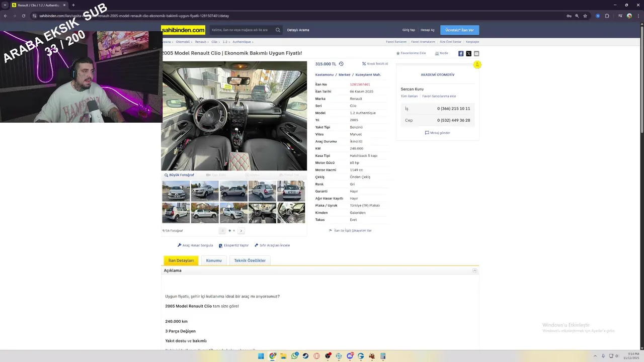Click Kuzeykent Mah. location link
The width and height of the screenshot is (644, 362).
click(x=368, y=75)
